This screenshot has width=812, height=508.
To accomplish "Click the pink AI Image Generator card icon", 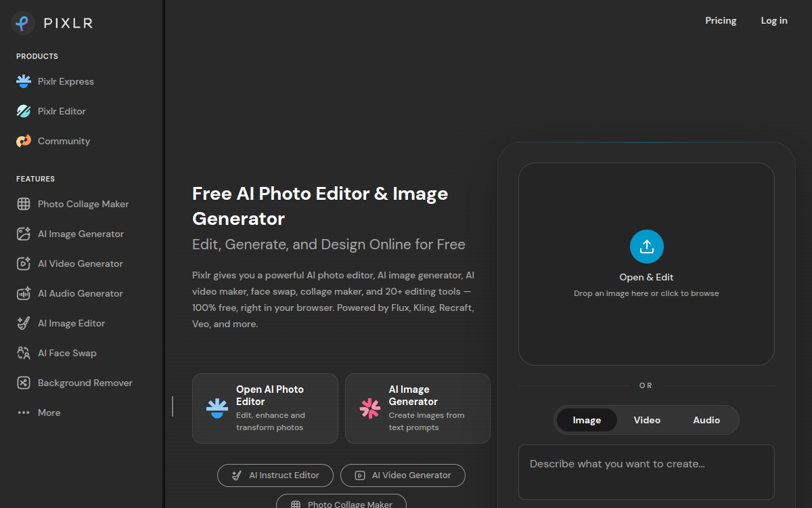I will 370,408.
